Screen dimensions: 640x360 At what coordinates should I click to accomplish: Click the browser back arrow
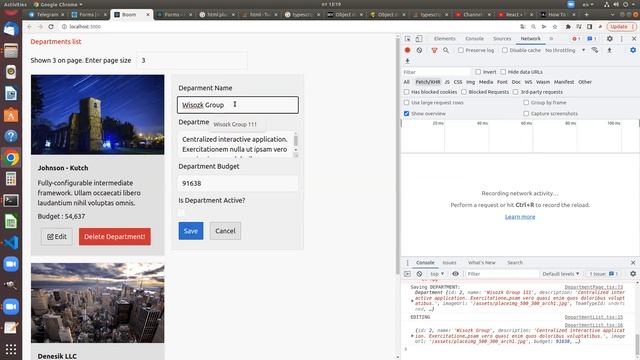tap(29, 27)
